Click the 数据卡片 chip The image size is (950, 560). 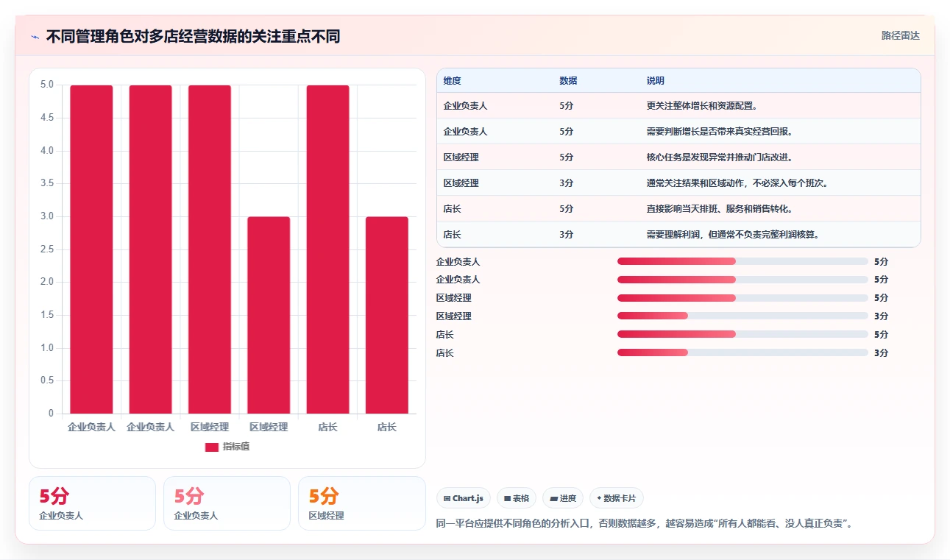point(617,498)
